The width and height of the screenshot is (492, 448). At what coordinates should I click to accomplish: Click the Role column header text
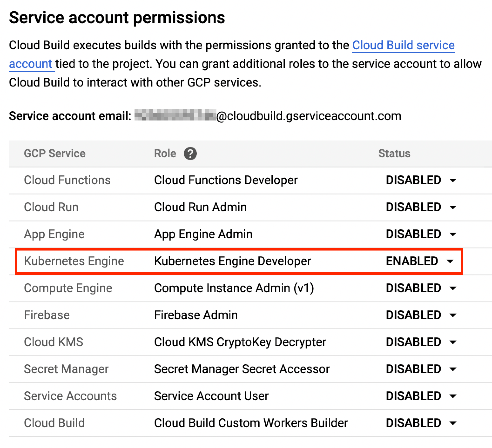pos(165,154)
